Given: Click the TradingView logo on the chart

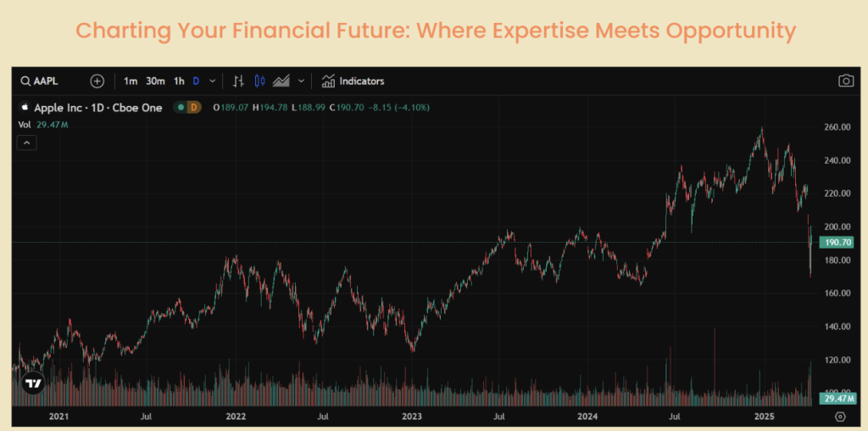Looking at the screenshot, I should pyautogui.click(x=33, y=383).
